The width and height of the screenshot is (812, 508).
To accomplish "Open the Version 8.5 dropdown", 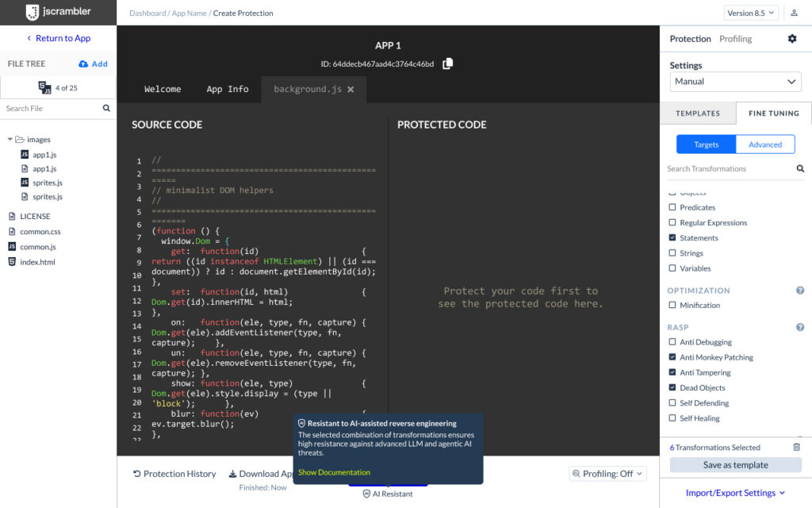I will tap(751, 13).
